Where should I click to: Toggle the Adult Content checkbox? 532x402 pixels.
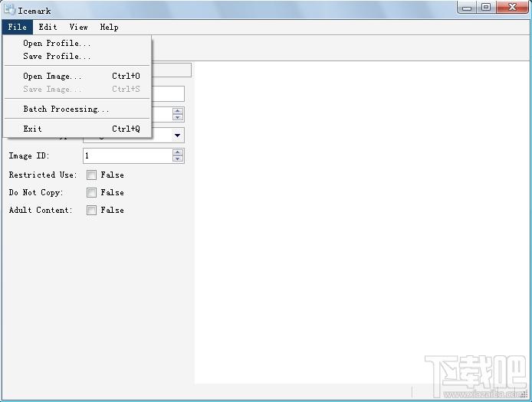[x=91, y=210]
